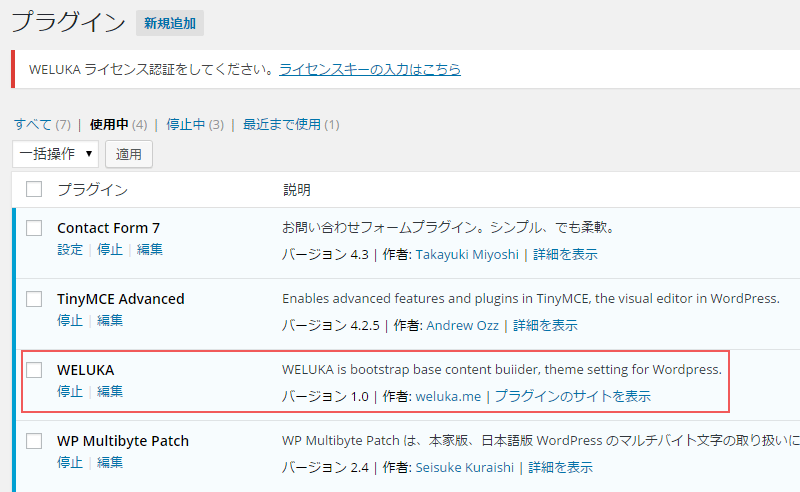Viewport: 800px width, 492px height.
Task: Check the TinyMCE Advanced checkbox
Action: tap(34, 299)
